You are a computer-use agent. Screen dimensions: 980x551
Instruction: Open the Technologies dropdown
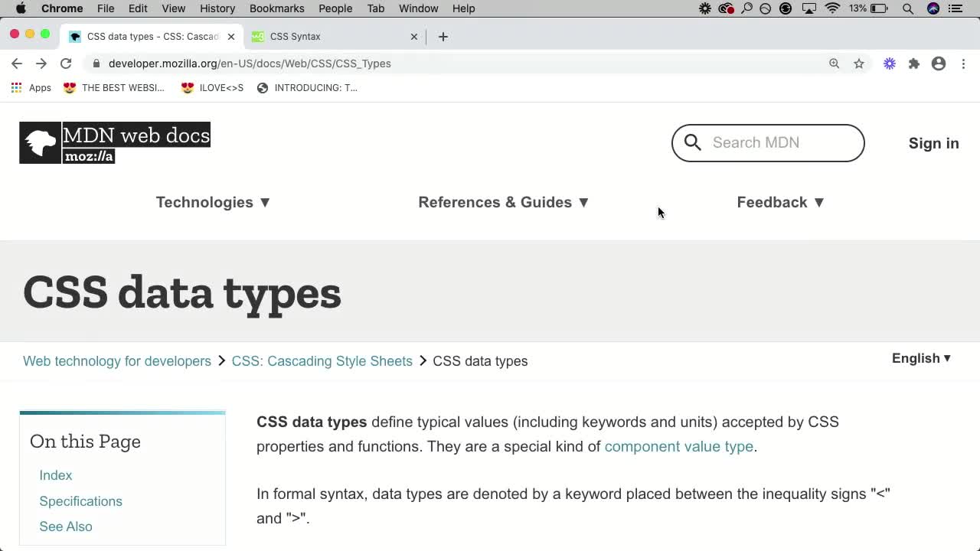click(x=212, y=202)
